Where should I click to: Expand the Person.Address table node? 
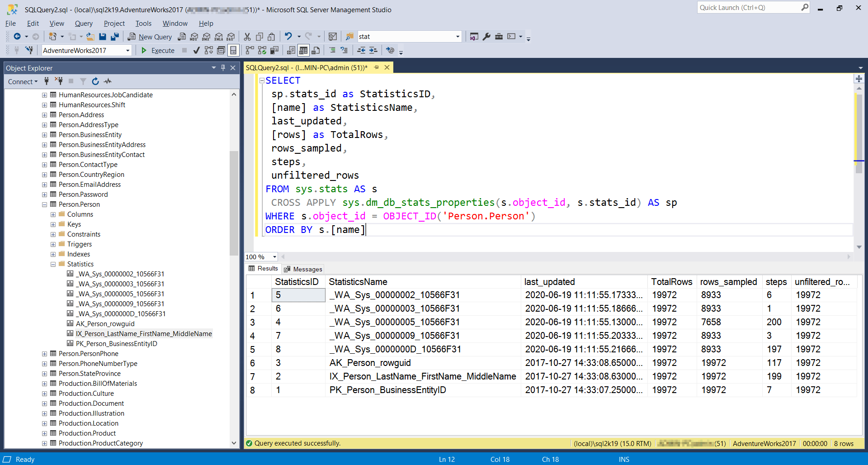coord(44,114)
